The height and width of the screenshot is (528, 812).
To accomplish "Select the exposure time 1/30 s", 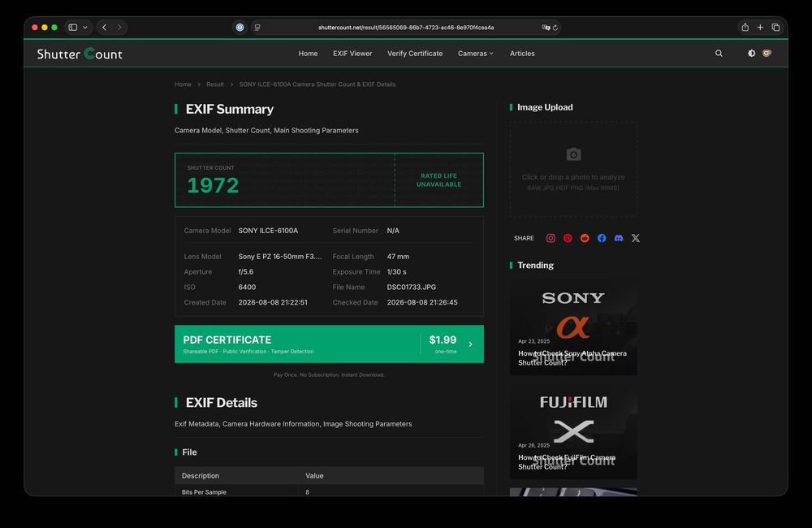I will (x=397, y=271).
